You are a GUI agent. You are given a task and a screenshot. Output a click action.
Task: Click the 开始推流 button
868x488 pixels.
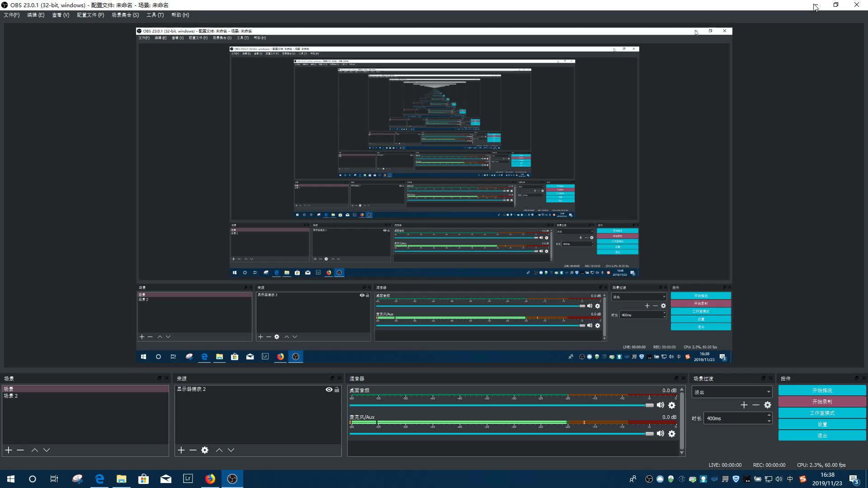pyautogui.click(x=822, y=390)
